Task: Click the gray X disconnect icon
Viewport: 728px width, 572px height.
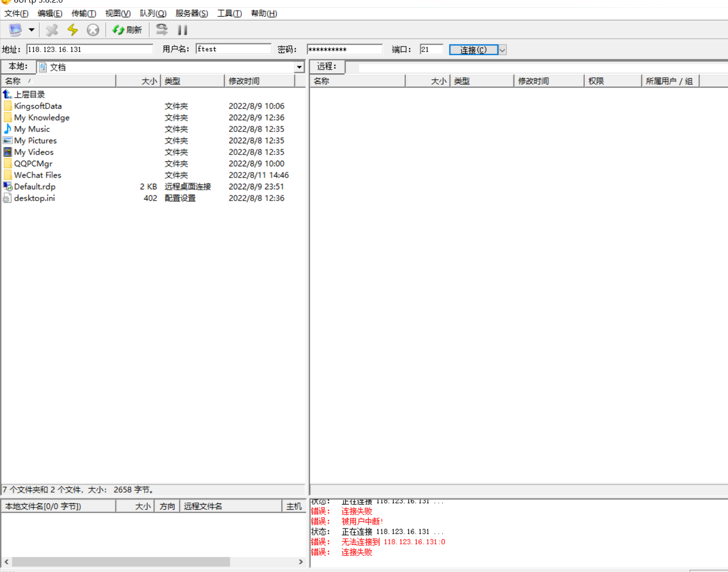Action: (52, 30)
